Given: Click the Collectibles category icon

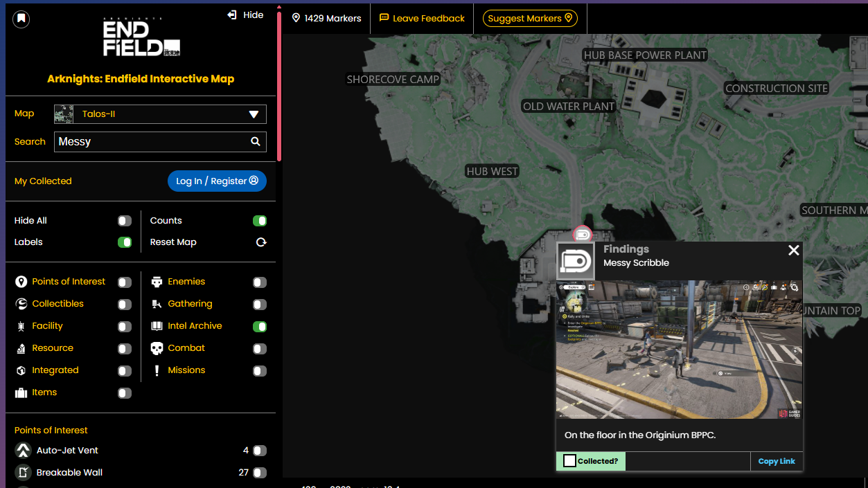Looking at the screenshot, I should [x=21, y=304].
